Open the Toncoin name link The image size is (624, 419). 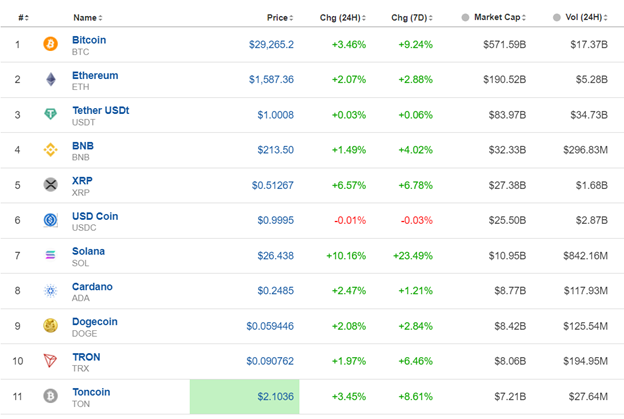tap(91, 392)
